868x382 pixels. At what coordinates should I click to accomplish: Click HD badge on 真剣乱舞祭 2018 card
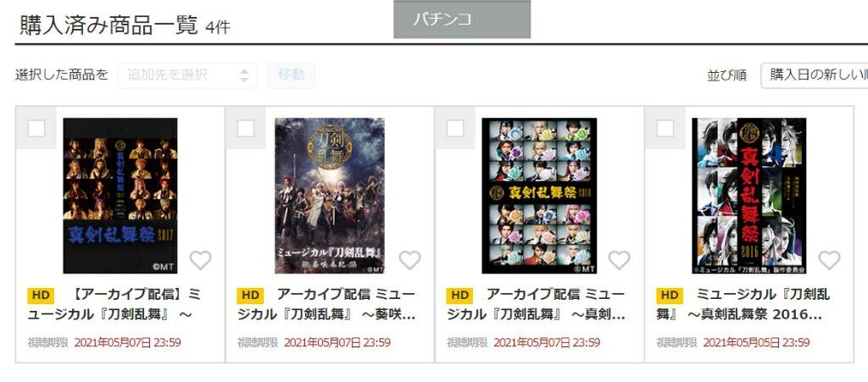click(x=459, y=296)
